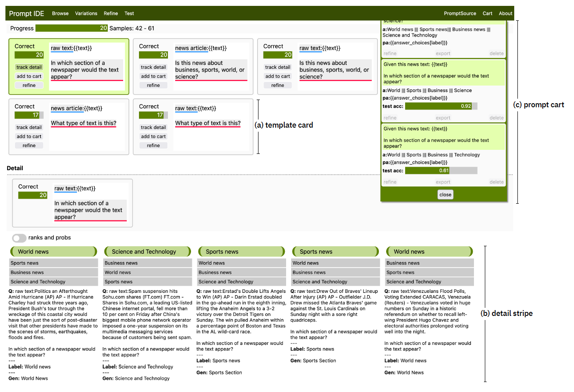Export the prompt with 0.61 test accuracy
The width and height of the screenshot is (574, 392).
[443, 182]
